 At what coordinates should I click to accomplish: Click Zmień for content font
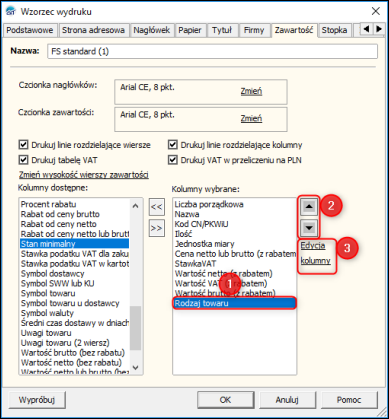pyautogui.click(x=251, y=118)
